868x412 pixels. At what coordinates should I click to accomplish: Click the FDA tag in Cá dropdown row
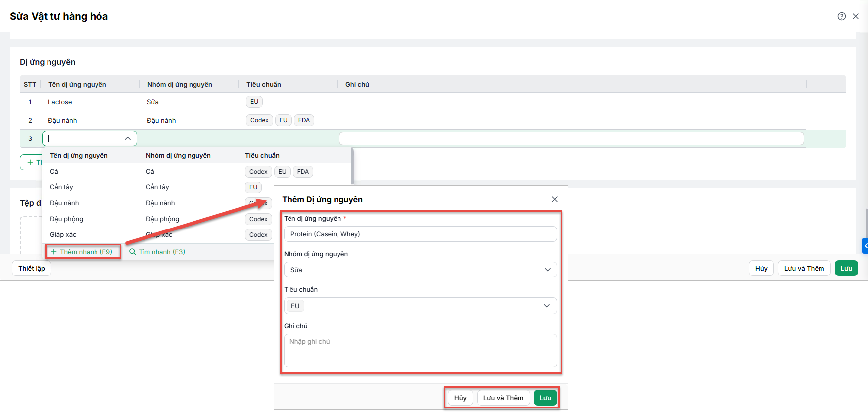click(x=303, y=172)
